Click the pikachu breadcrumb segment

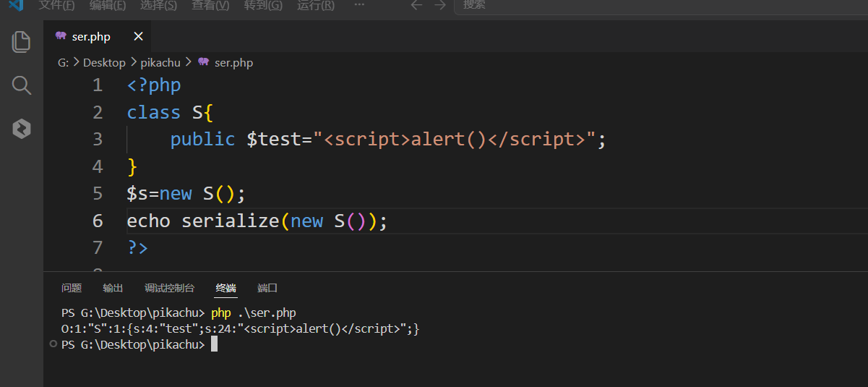(160, 63)
